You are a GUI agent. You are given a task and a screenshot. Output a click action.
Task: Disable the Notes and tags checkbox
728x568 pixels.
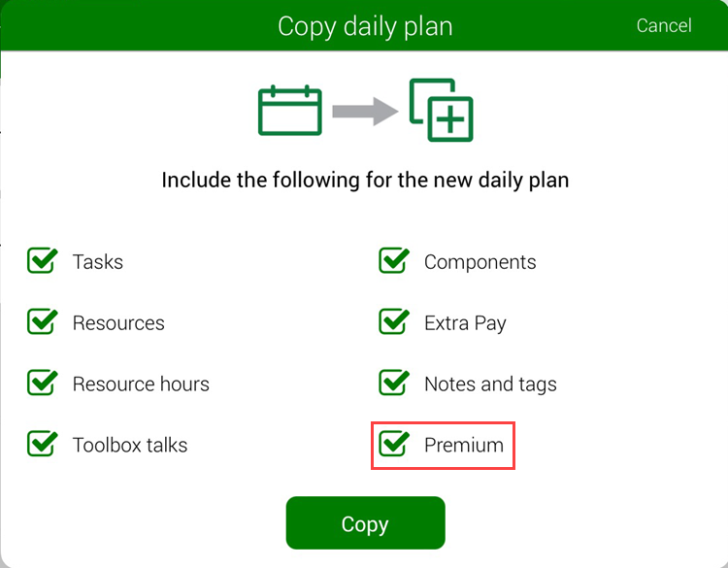point(393,384)
